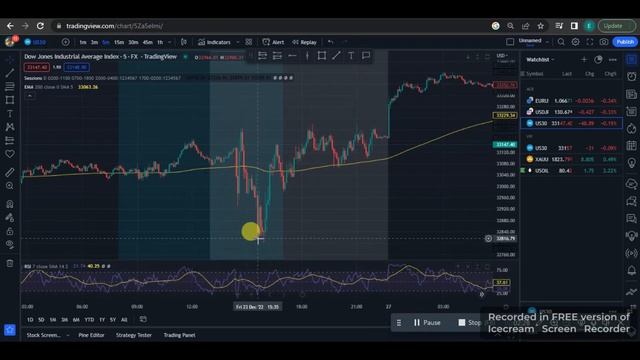Set the date range to All
Image resolution: width=640 pixels, height=360 pixels.
[124, 320]
